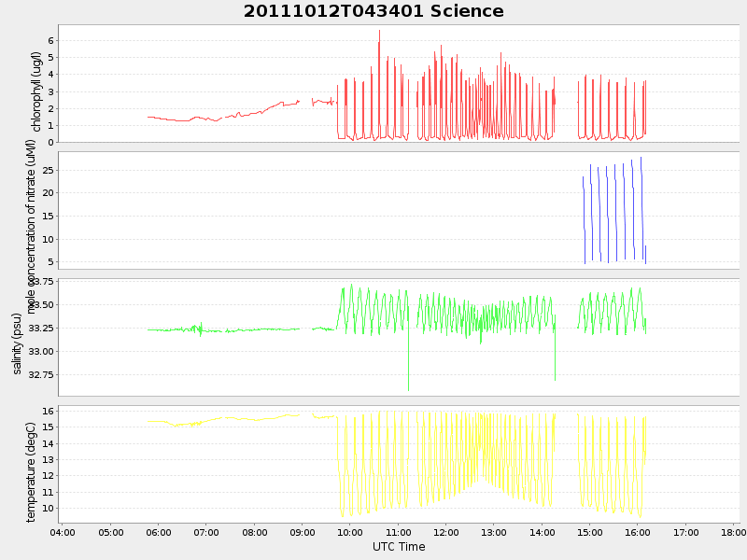Image resolution: width=747 pixels, height=560 pixels.
Task: Click the 16 tick on temperature axis
Action: 48,411
